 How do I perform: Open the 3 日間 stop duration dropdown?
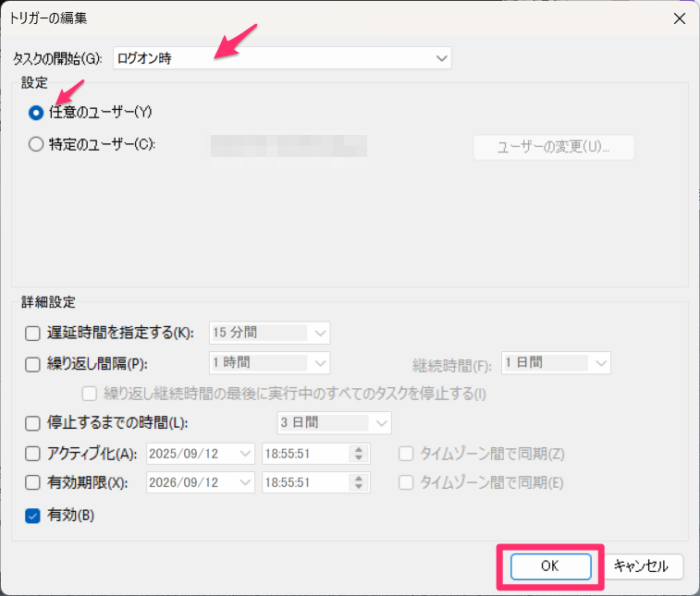pos(381,423)
